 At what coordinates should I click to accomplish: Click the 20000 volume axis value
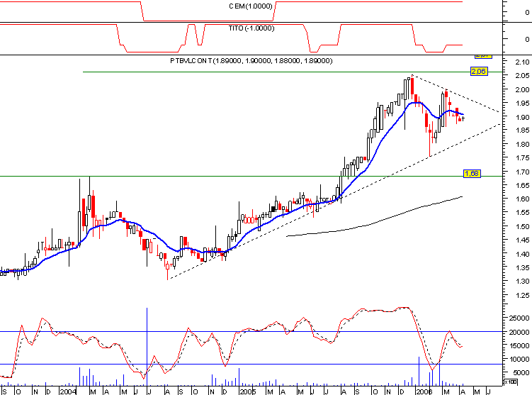tap(519, 332)
